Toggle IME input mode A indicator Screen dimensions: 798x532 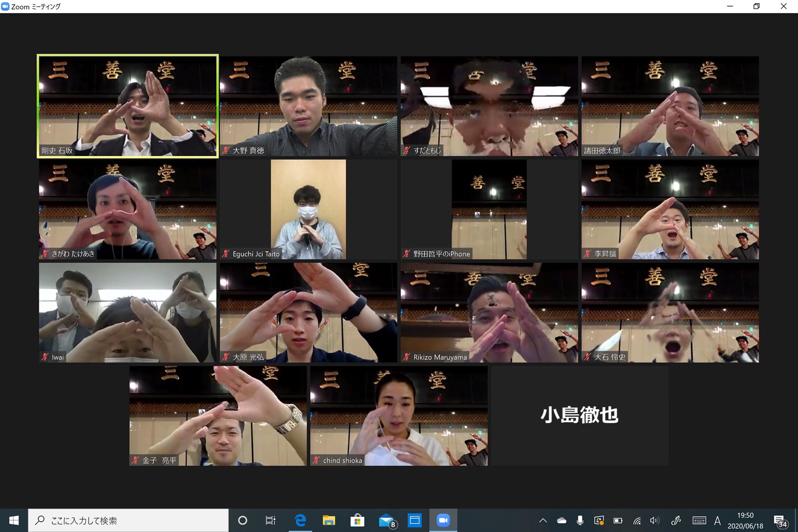717,520
